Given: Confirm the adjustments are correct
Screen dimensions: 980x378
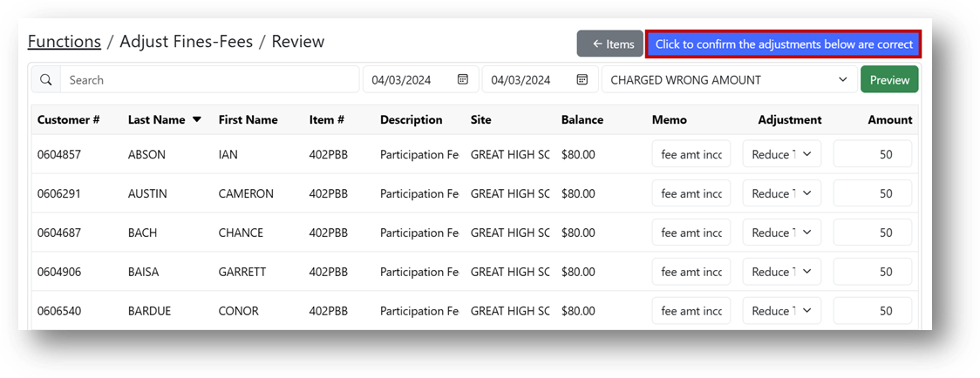Looking at the screenshot, I should pos(783,44).
